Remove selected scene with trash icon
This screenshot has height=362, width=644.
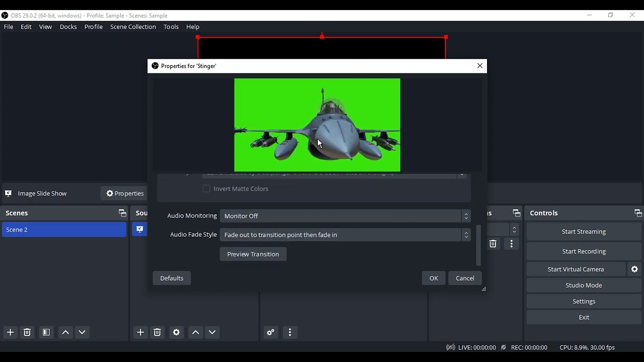[27, 332]
